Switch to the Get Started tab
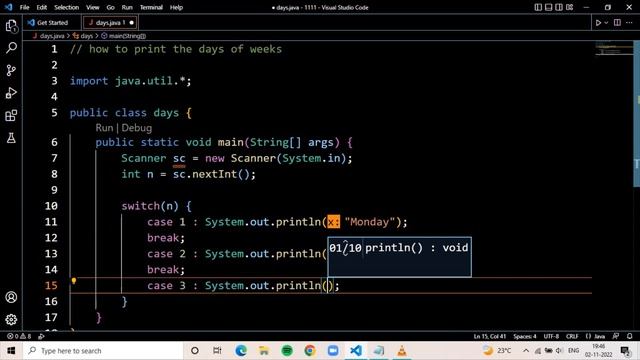This screenshot has height=360, width=640. click(52, 23)
